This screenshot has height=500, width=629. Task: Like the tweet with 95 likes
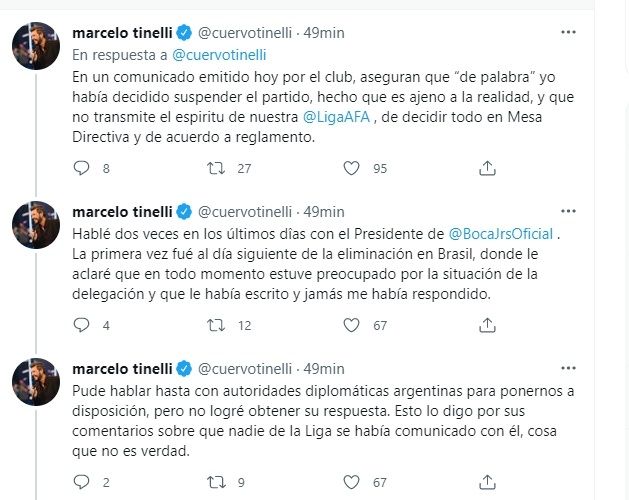(350, 168)
